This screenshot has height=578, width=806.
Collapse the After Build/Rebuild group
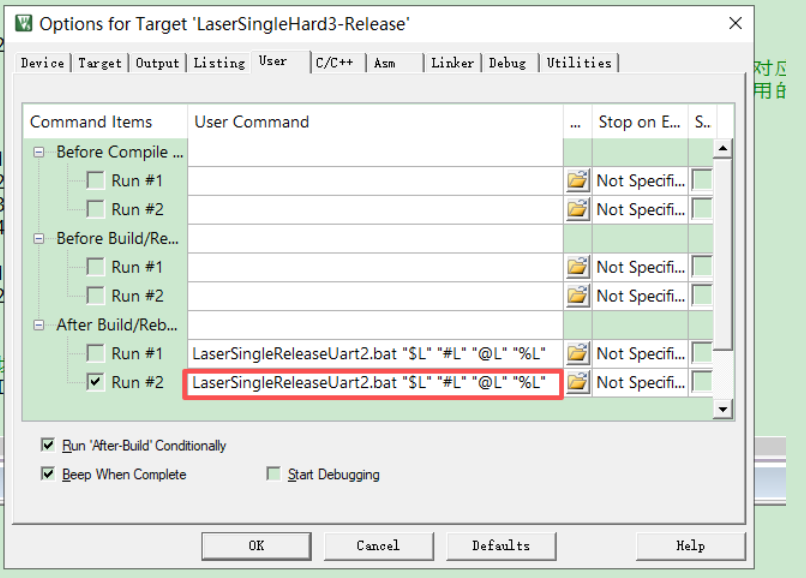click(39, 325)
